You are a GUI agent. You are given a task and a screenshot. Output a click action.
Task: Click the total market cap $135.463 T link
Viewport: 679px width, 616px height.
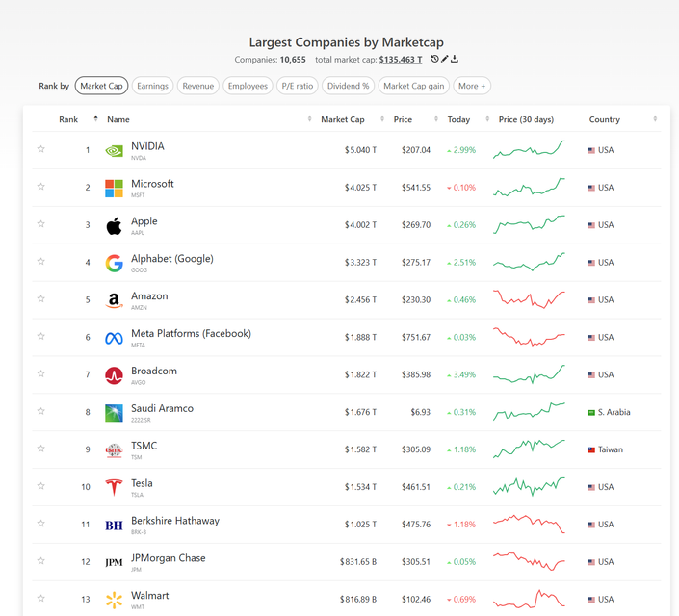pyautogui.click(x=400, y=60)
